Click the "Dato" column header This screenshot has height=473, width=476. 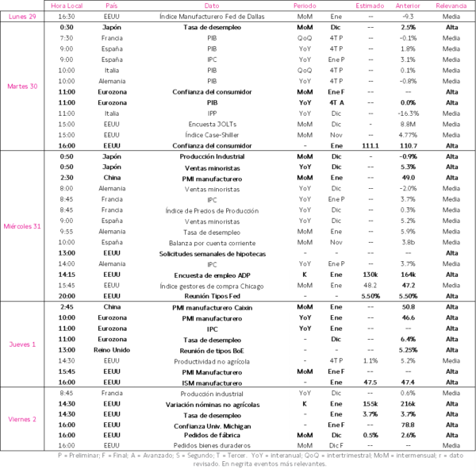tap(211, 5)
